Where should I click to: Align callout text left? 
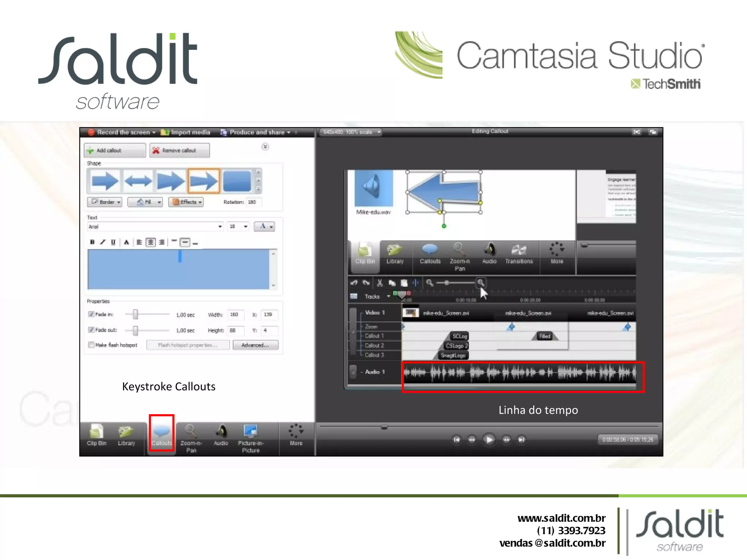tap(139, 242)
